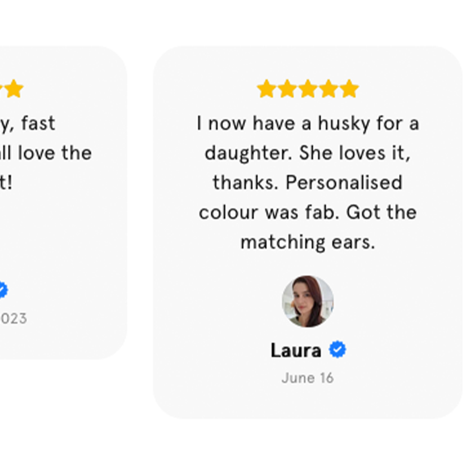Click empty space at bottom of Laura's card
The image size is (476, 476).
[x=307, y=402]
